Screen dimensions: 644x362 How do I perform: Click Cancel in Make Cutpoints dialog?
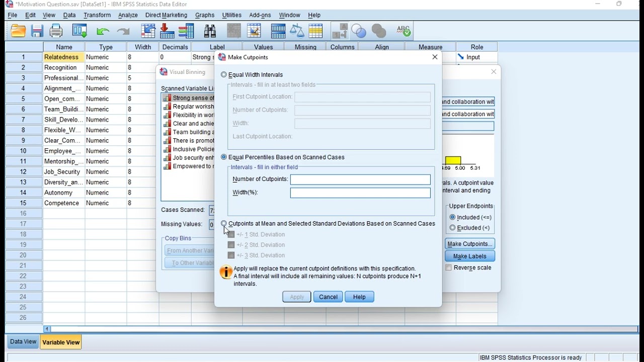(x=328, y=297)
